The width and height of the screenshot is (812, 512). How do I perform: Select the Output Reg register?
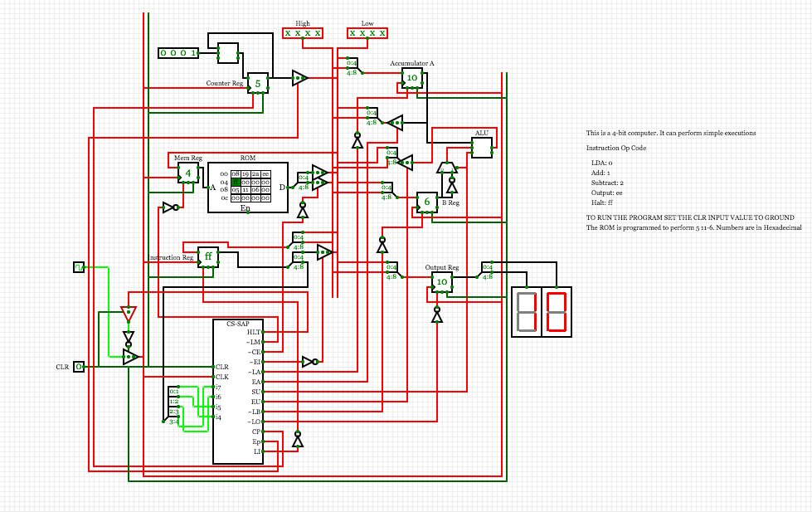(x=442, y=282)
